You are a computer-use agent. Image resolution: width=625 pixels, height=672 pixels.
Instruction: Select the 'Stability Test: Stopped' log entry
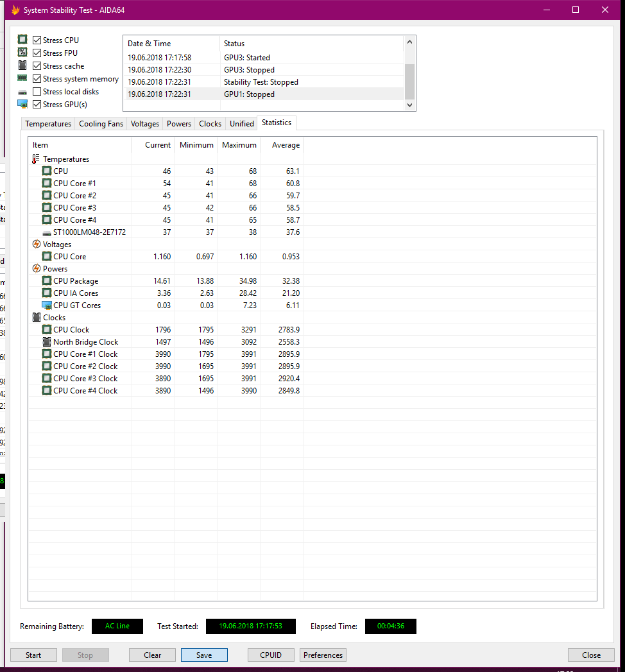click(x=264, y=82)
